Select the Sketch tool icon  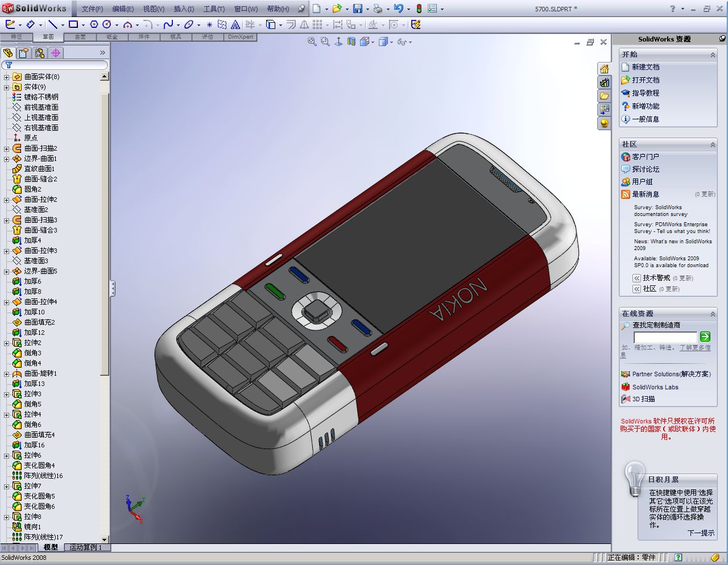point(10,24)
